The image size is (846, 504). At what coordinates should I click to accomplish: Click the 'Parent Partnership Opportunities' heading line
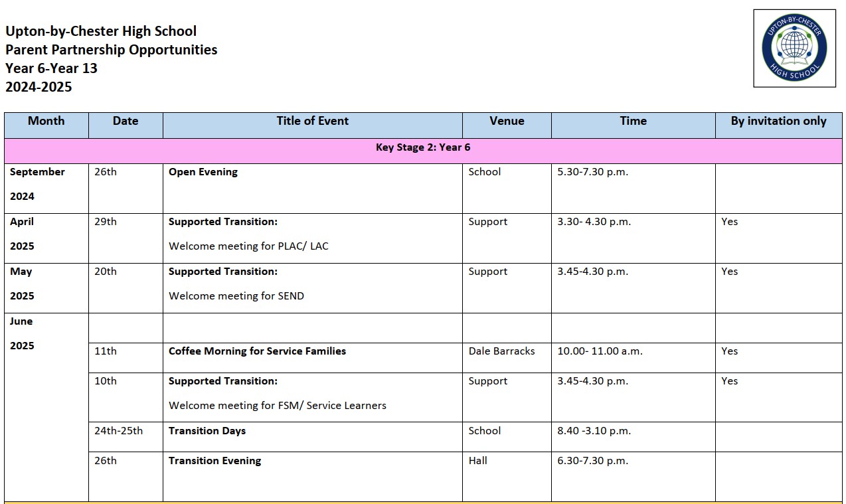[x=112, y=50]
